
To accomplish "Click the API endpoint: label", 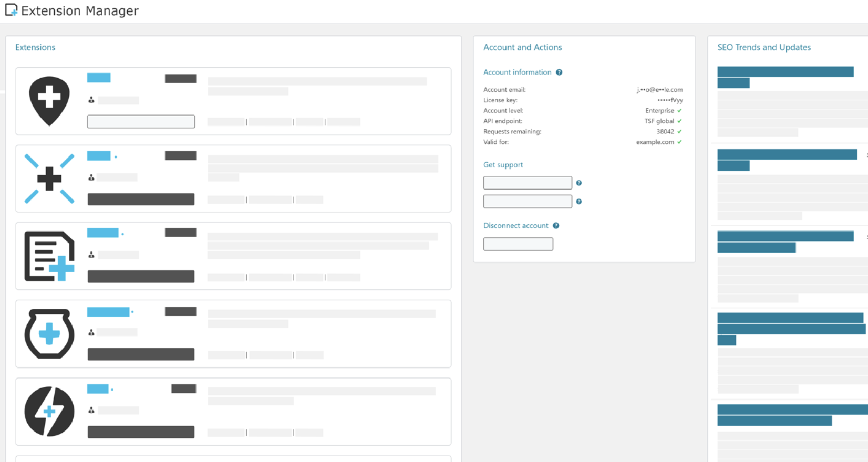I will pyautogui.click(x=503, y=121).
